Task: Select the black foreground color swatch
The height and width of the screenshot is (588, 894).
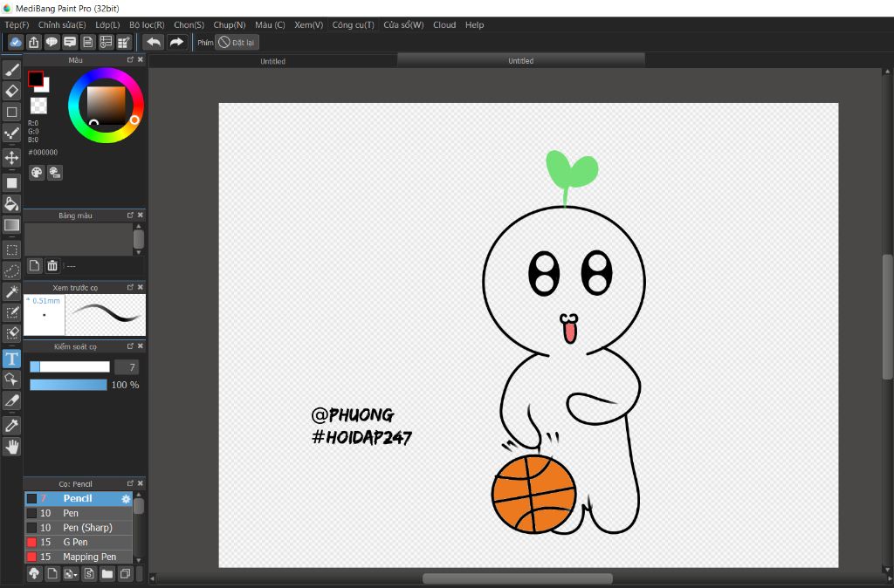Action: click(x=35, y=79)
